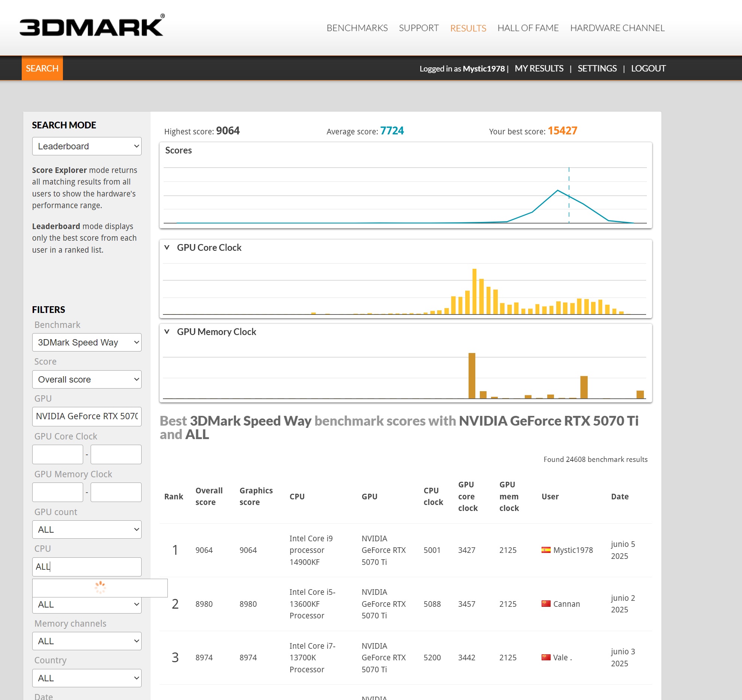Viewport: 742px width, 700px height.
Task: Open the Memory channels ALL dropdown
Action: point(87,641)
